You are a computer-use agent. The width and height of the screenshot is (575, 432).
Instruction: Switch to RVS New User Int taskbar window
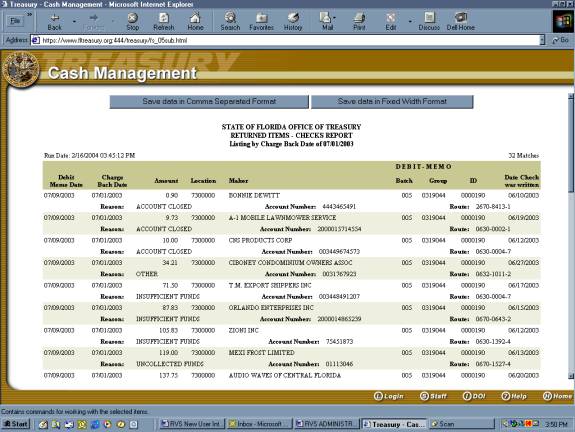[193, 424]
